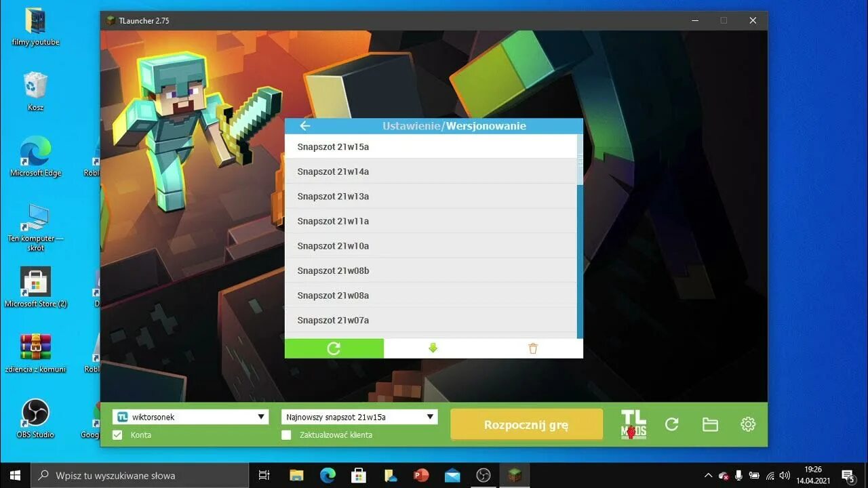The height and width of the screenshot is (488, 868).
Task: Click taskbar search box
Action: 140,475
